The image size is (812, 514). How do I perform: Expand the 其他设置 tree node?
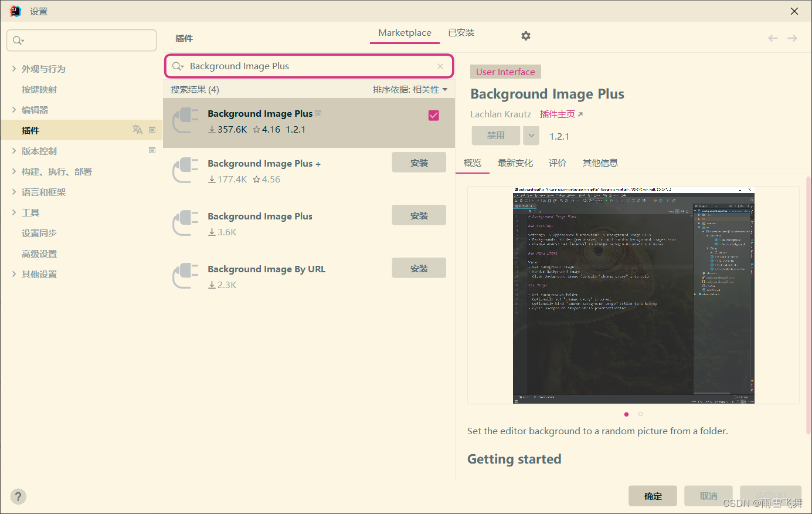point(14,274)
